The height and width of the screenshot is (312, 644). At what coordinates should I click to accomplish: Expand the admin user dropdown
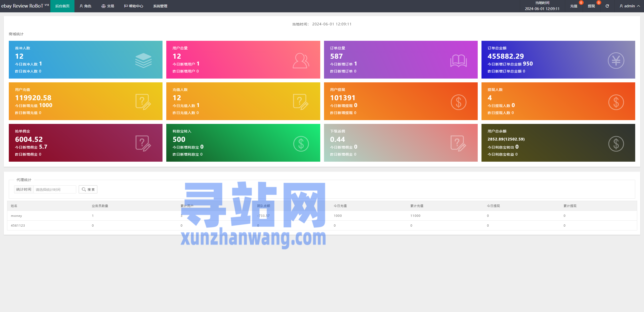[x=630, y=6]
